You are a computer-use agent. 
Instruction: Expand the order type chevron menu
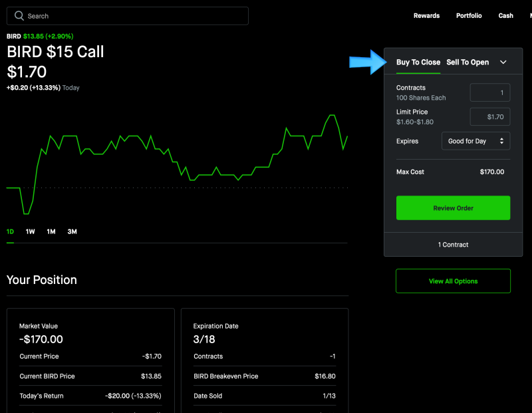[x=503, y=62]
